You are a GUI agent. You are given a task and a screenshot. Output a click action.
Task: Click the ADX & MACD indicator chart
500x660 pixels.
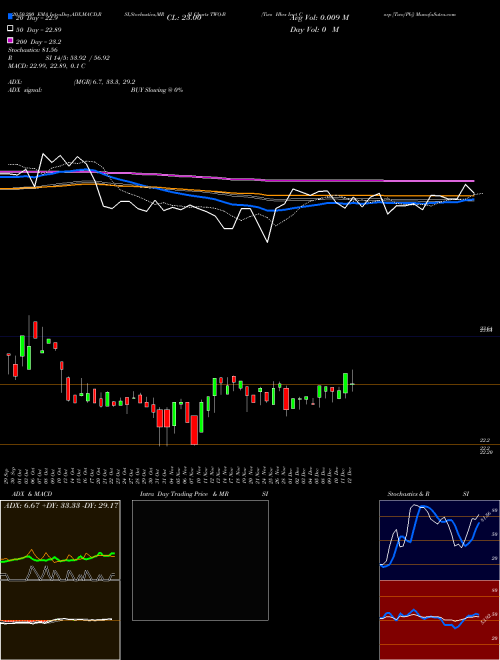[60, 580]
